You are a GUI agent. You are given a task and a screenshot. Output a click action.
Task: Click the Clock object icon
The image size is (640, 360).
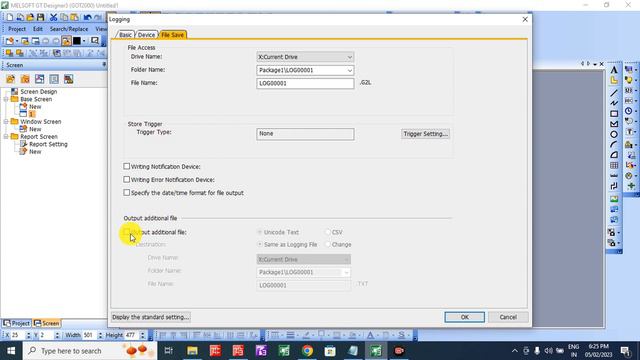coord(629,111)
